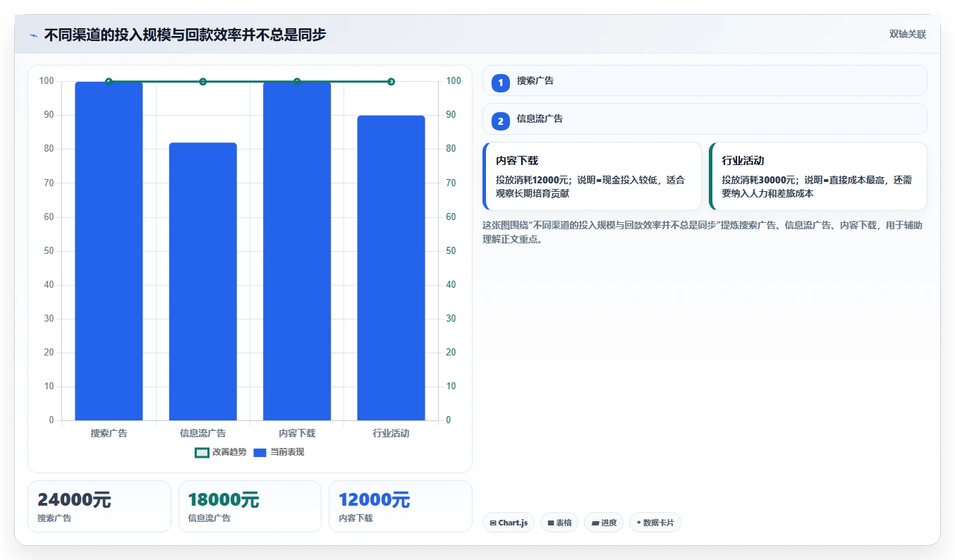Click the green line point above 行业活动
Screen dimensions: 955x560
(x=391, y=82)
